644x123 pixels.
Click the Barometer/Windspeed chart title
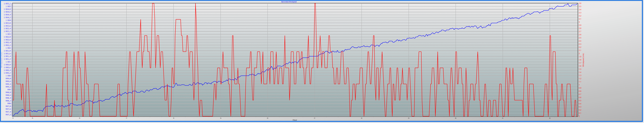coord(289,2)
